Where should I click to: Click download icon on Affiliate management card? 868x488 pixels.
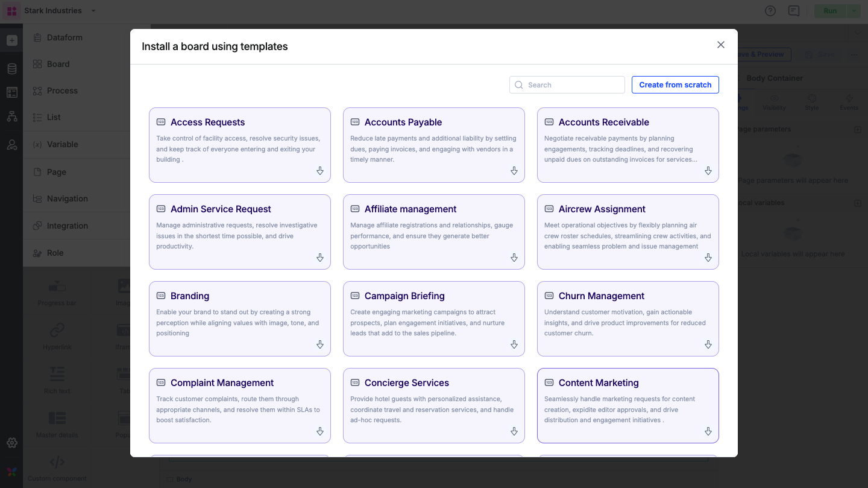[x=514, y=258]
